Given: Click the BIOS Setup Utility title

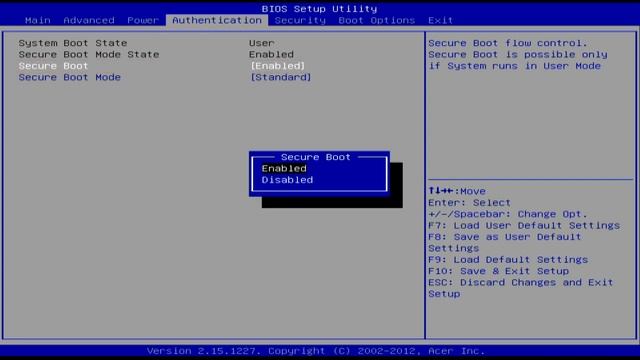Looking at the screenshot, I should point(319,9).
